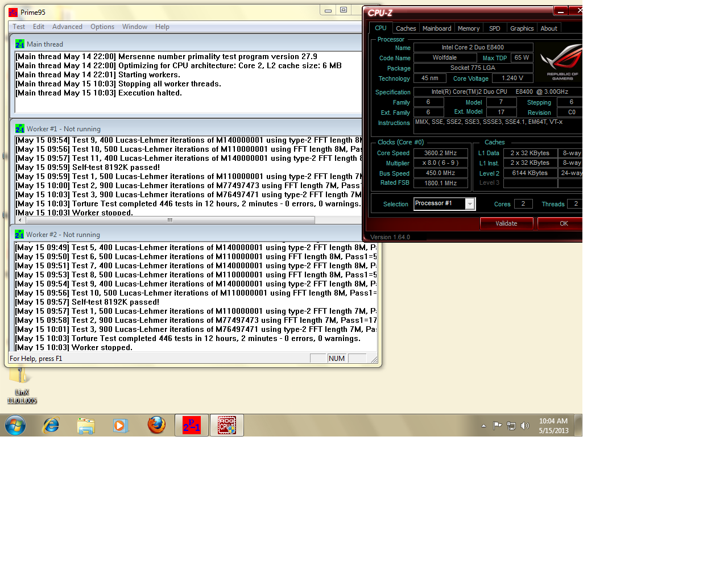
Task: Click the Validate button in CPU-Z
Action: 506,223
